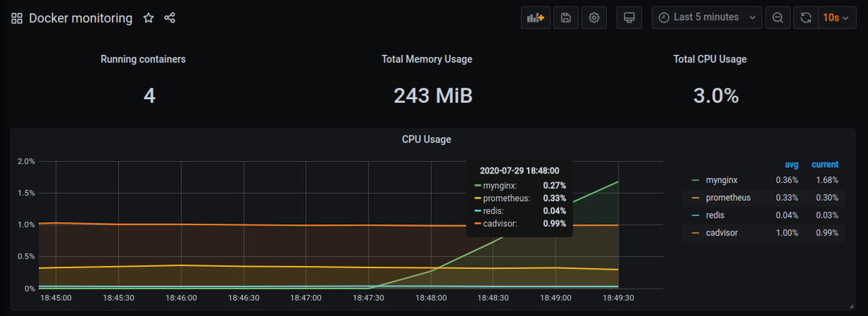The height and width of the screenshot is (316, 868).
Task: Share the dashboard via share icon
Action: 170,18
